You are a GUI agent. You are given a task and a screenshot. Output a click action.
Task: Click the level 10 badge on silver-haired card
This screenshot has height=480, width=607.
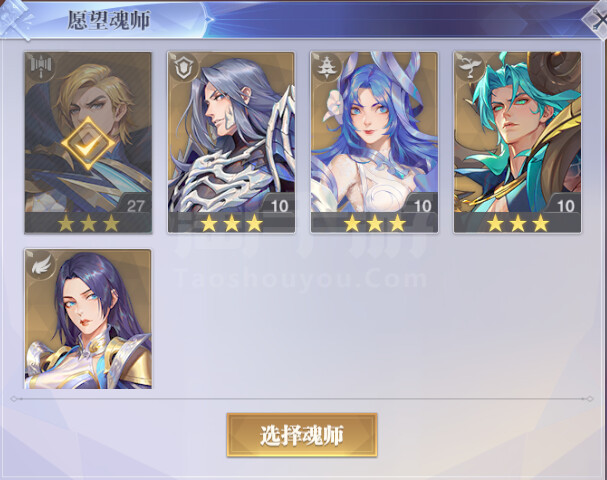coord(279,206)
